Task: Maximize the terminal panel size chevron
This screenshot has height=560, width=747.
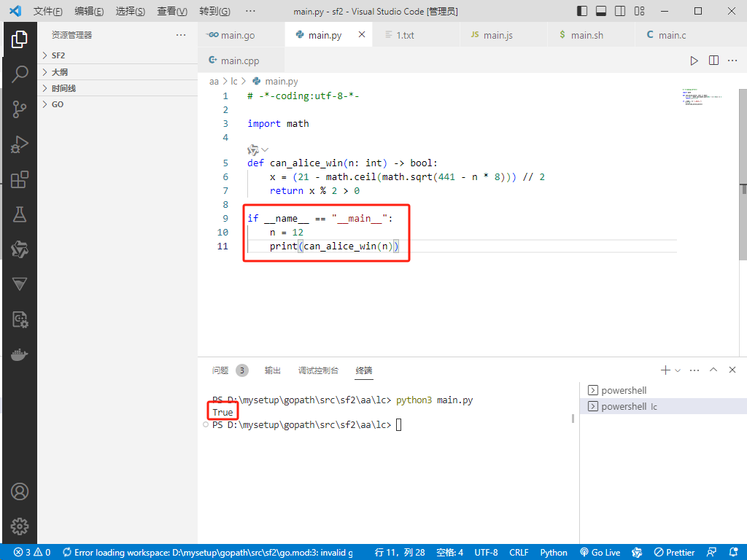Action: coord(713,370)
